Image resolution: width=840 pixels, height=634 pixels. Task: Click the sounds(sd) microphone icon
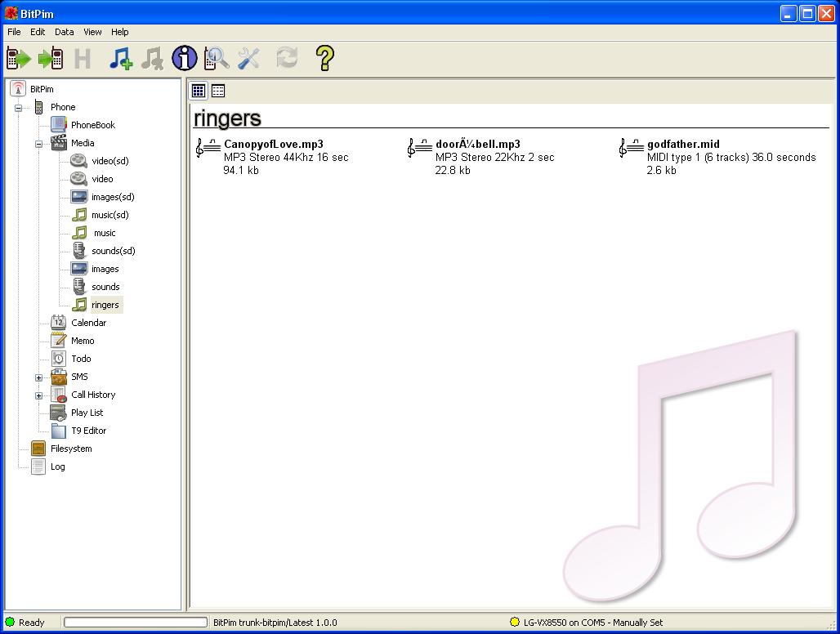[x=79, y=251]
